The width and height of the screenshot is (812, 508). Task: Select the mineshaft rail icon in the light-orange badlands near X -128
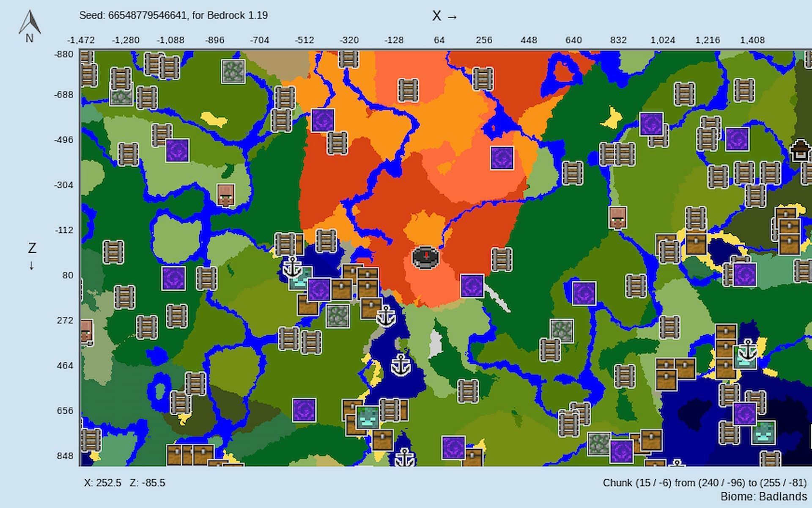pos(408,90)
